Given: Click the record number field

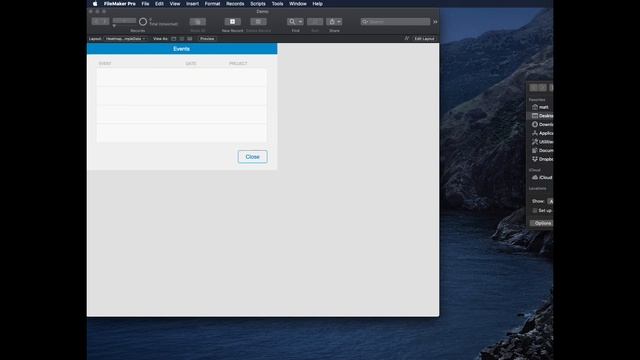Looking at the screenshot, I should coord(124,20).
